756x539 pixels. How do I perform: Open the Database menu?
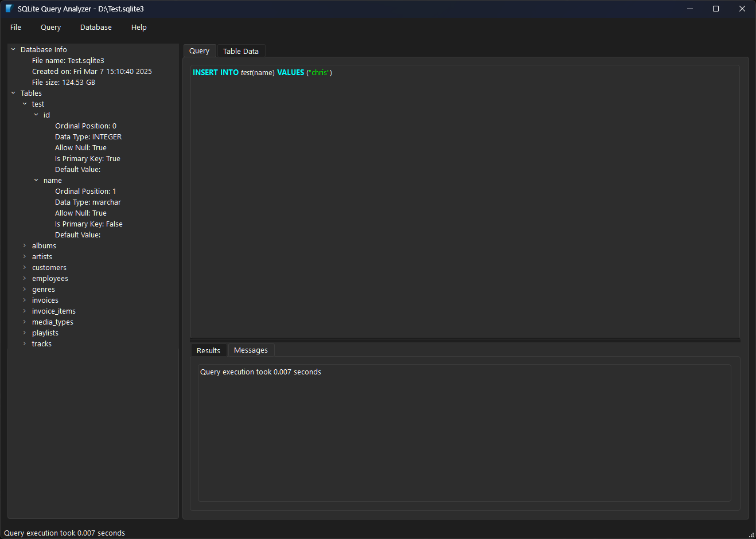(x=96, y=27)
